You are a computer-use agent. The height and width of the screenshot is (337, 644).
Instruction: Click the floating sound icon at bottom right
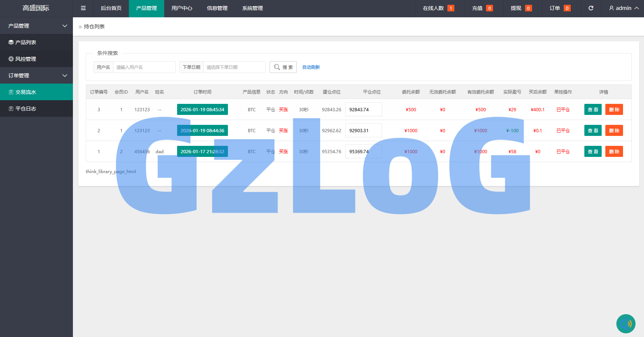coord(626,323)
